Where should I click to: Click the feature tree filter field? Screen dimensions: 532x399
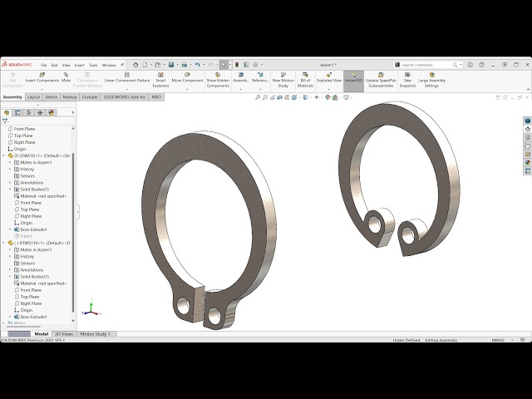(x=41, y=121)
